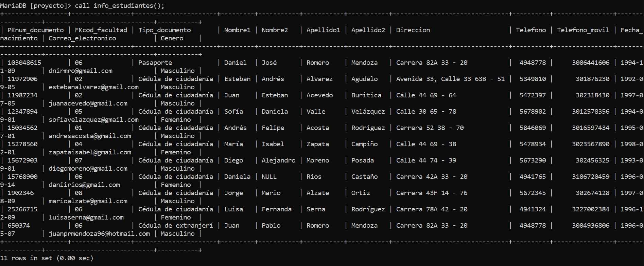This screenshot has width=644, height=266.
Task: Select the Cédula de extranjerí cell
Action: pyautogui.click(x=176, y=226)
